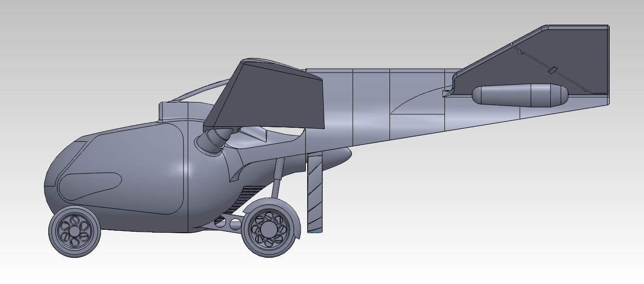Select the rear landing gear strut
The image size is (644, 284).
[277, 179]
